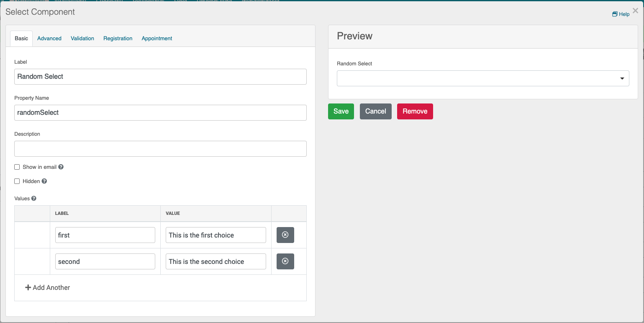Edit 'This is the first choice' value
The image size is (644, 323).
pos(216,235)
